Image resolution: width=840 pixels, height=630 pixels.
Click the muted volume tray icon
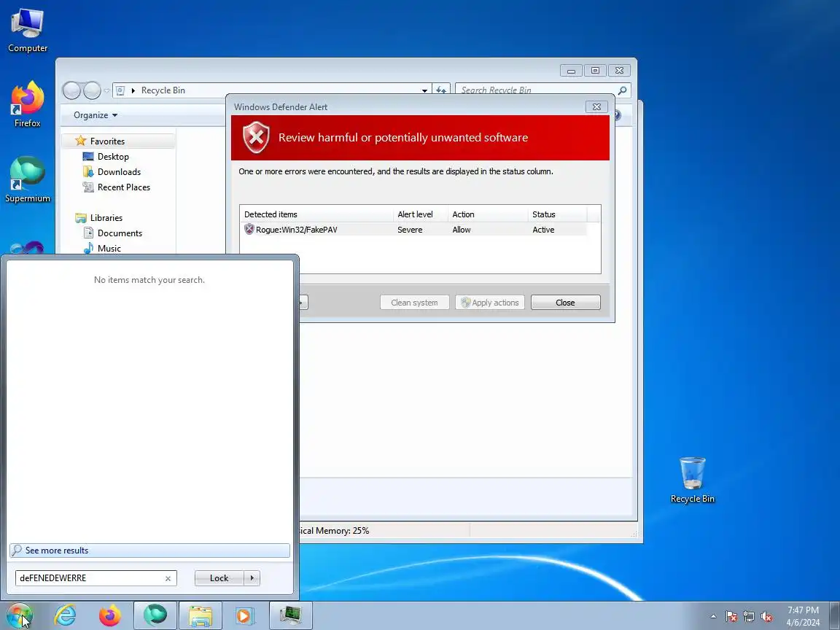coord(766,617)
